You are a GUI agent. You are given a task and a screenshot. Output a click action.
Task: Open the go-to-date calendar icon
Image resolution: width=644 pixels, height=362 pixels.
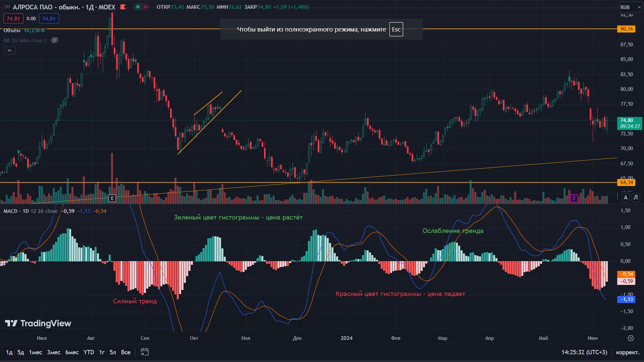(145, 352)
